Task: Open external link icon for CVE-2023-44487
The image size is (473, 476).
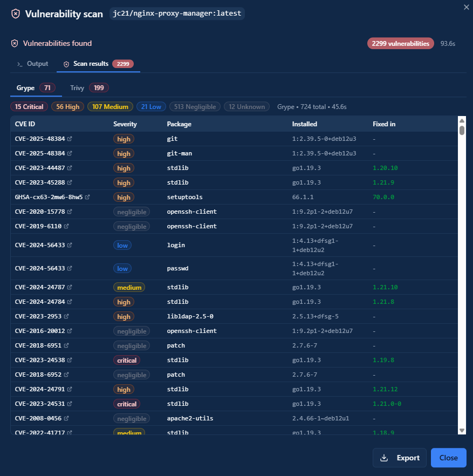Action: click(70, 168)
